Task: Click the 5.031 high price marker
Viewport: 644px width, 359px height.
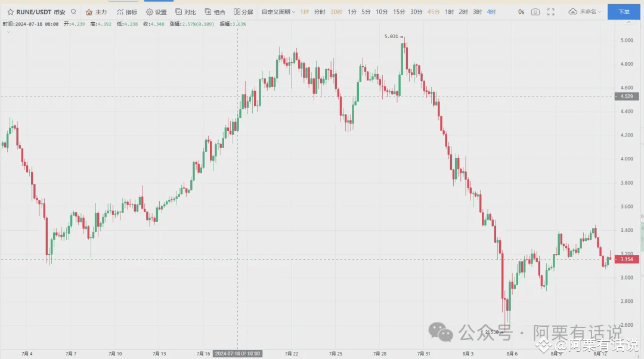Action: click(x=393, y=36)
